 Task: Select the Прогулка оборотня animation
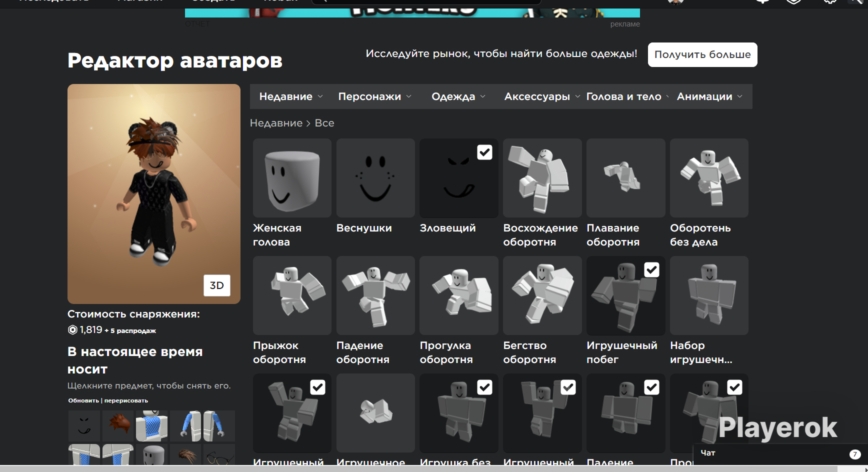(459, 295)
